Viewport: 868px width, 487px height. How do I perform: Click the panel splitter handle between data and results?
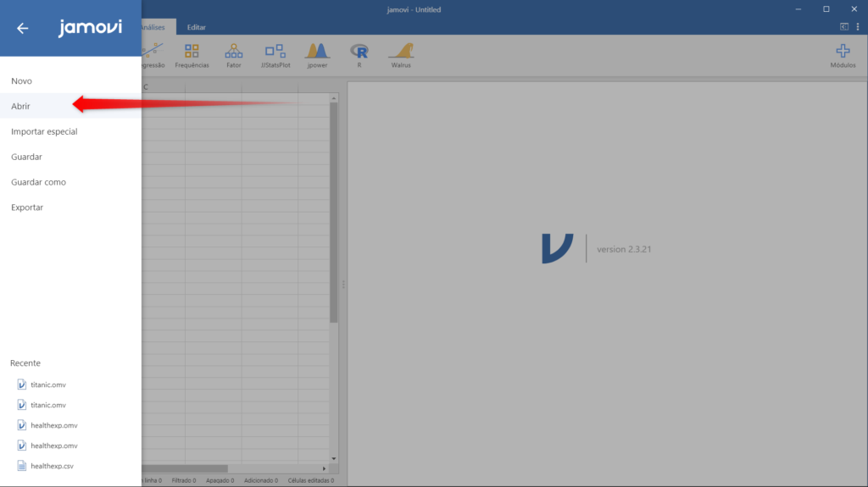(343, 285)
